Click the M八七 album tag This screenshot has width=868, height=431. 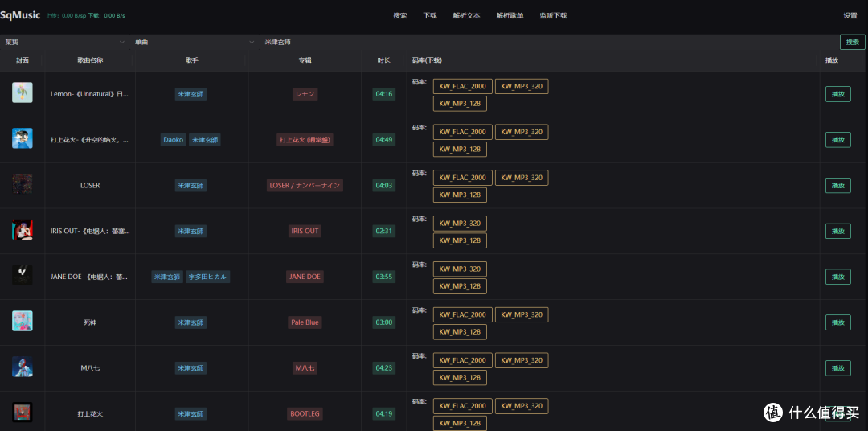coord(305,367)
